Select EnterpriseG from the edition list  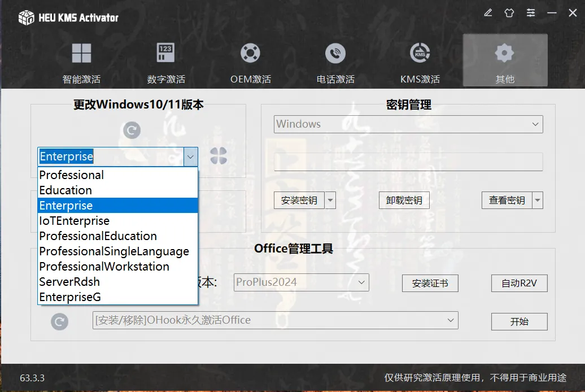117,297
